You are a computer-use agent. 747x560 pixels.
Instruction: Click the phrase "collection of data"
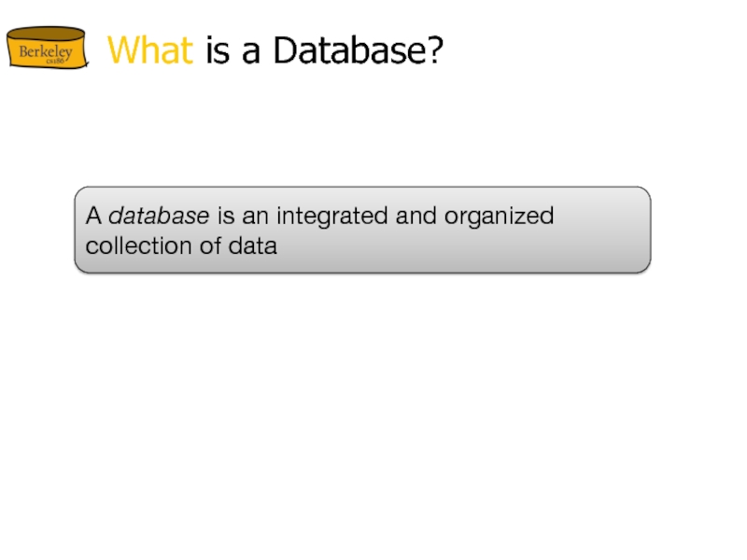[181, 246]
